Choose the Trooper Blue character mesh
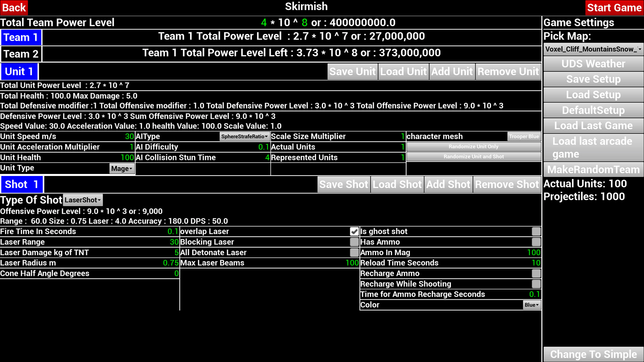The width and height of the screenshot is (644, 362). click(524, 136)
